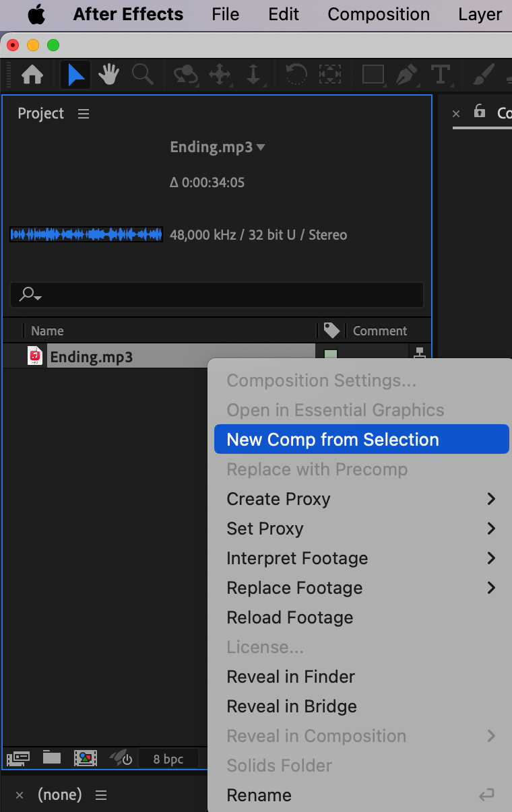This screenshot has height=812, width=512.
Task: Expand the Ending.mp3 name dropdown arrow
Action: pyautogui.click(x=261, y=147)
